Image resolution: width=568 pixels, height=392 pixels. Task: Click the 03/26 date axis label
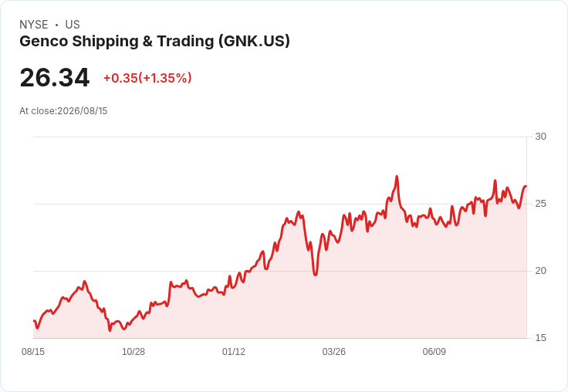(334, 352)
